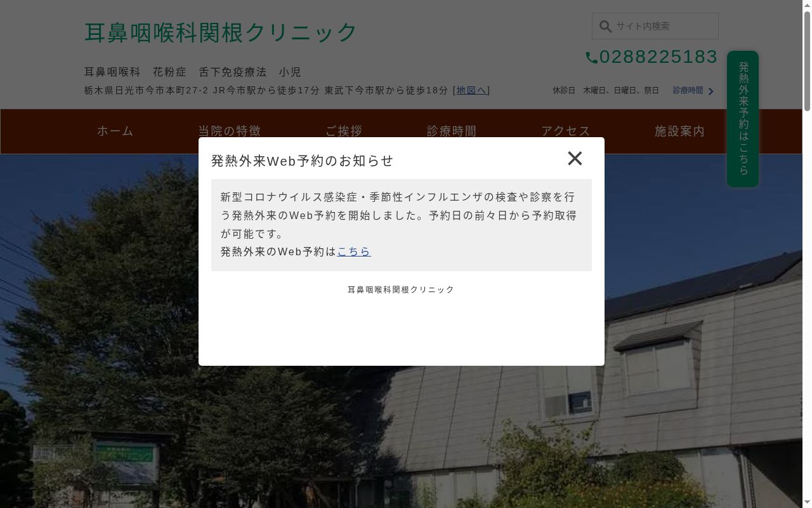
Task: Open the アクセス menu item
Action: pyautogui.click(x=566, y=131)
